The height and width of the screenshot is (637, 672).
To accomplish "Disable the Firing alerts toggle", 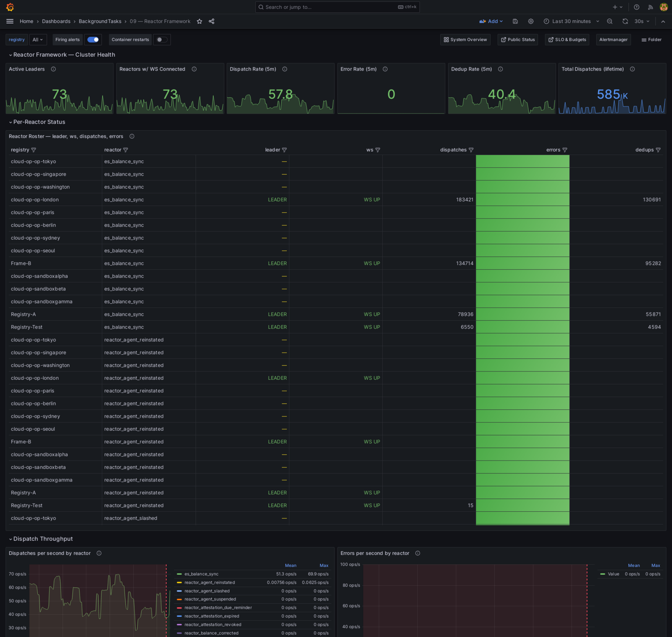I will click(93, 40).
